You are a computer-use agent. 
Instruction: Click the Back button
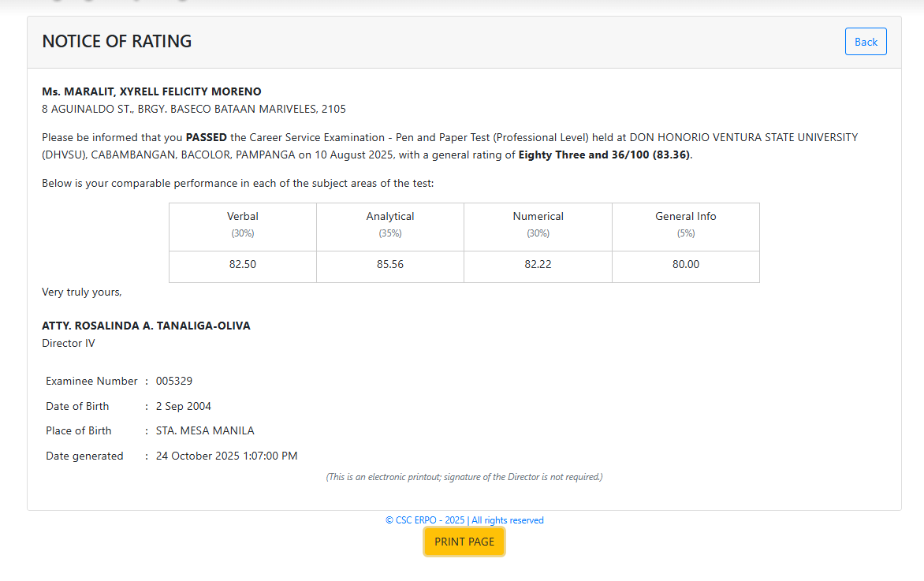865,42
